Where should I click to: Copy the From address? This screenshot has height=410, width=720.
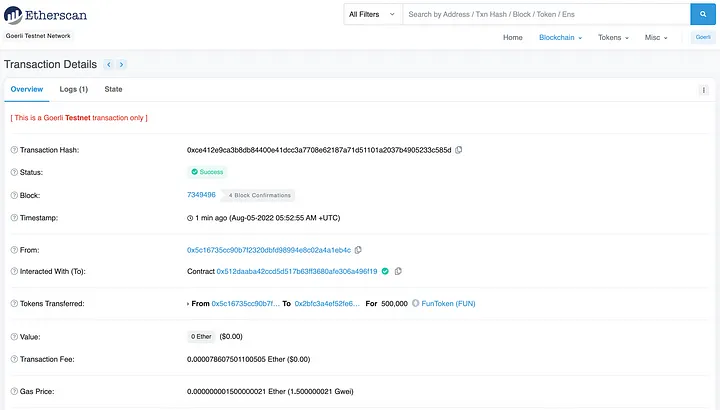pos(358,250)
